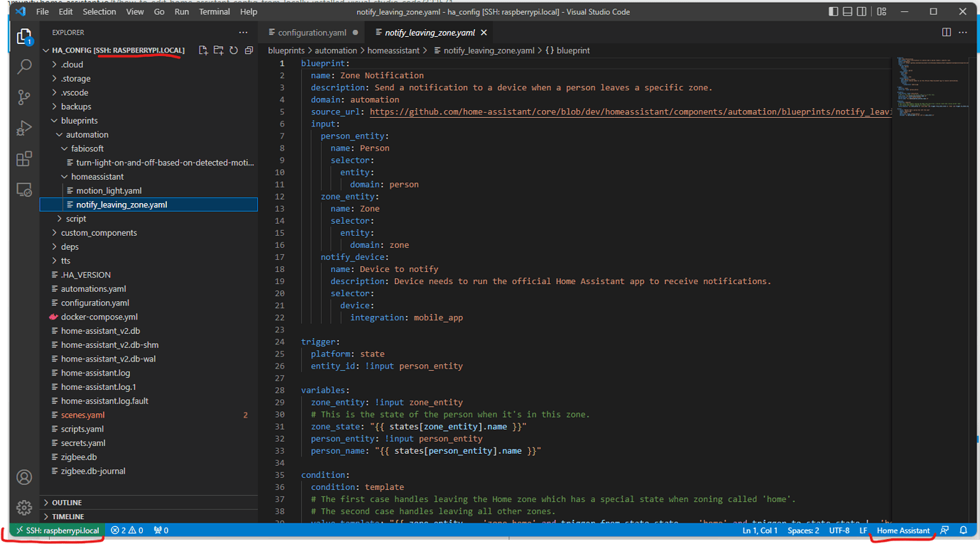
Task: Click Home Assistant language mode indicator
Action: (x=903, y=530)
